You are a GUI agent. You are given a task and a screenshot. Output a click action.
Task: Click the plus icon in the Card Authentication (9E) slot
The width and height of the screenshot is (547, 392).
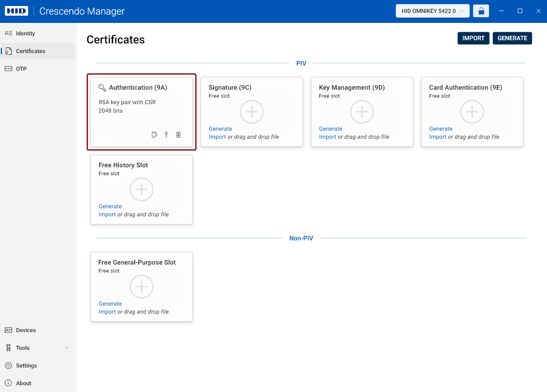tap(472, 112)
